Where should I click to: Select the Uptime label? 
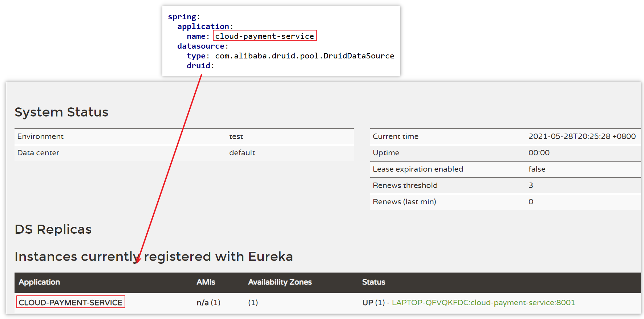click(386, 153)
